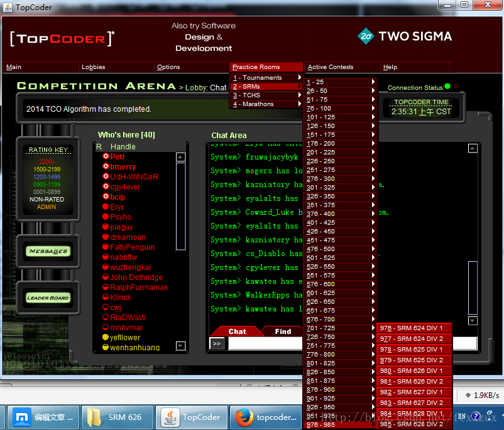Click the rating dot beside pieguy

pyautogui.click(x=106, y=227)
